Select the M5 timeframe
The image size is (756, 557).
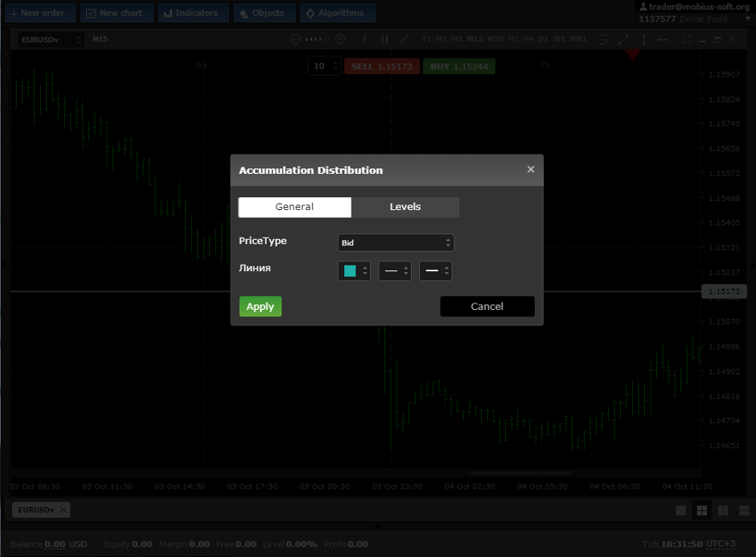pyautogui.click(x=457, y=39)
